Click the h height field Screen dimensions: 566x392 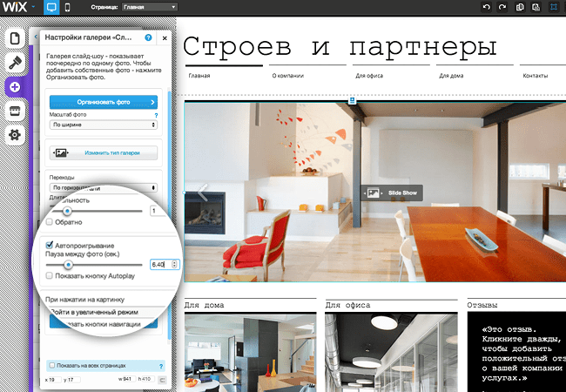click(x=148, y=379)
